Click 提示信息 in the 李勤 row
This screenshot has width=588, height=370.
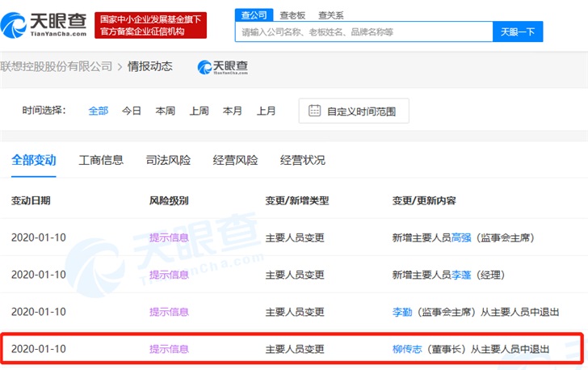(x=169, y=312)
